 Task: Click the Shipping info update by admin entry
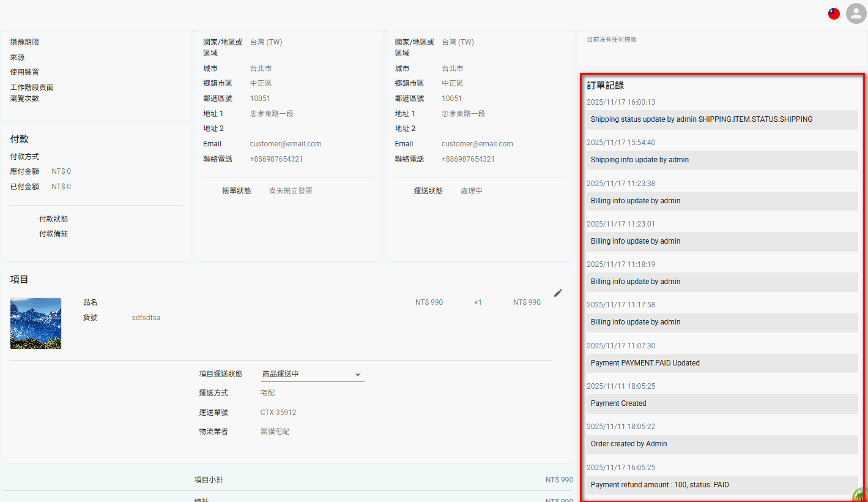(x=722, y=160)
